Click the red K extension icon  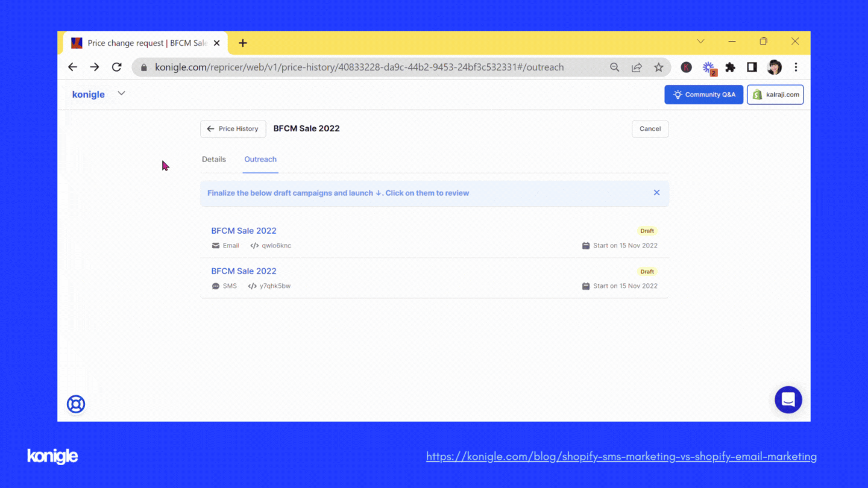[686, 67]
